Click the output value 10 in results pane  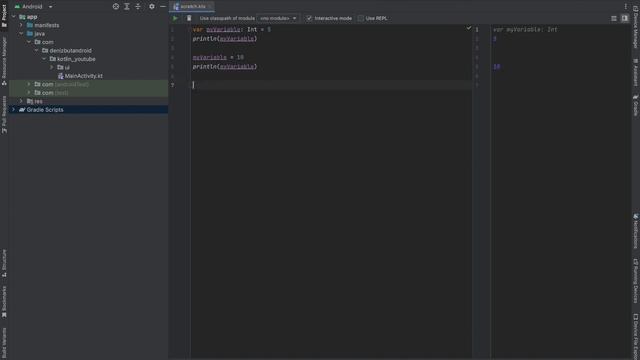pyautogui.click(x=496, y=67)
